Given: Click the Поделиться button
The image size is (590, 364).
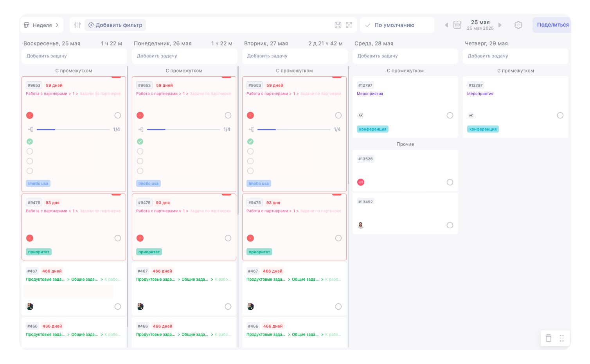Looking at the screenshot, I should (x=552, y=25).
